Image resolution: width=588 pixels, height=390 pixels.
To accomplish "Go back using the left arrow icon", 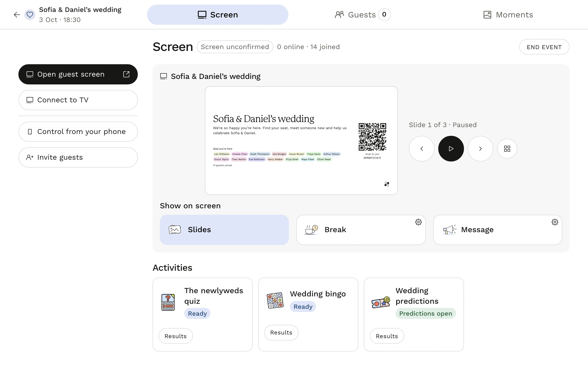I will click(x=17, y=15).
